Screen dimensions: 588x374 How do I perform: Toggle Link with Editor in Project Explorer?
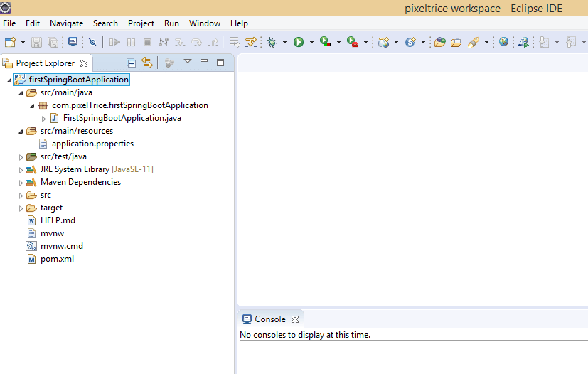[147, 63]
